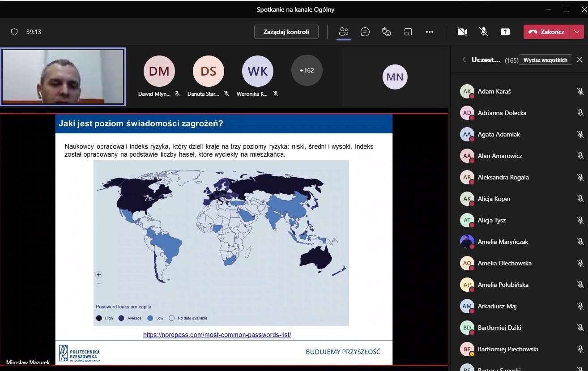Expand the dropdown arrow beside Zakończ
The height and width of the screenshot is (371, 588).
tap(576, 32)
